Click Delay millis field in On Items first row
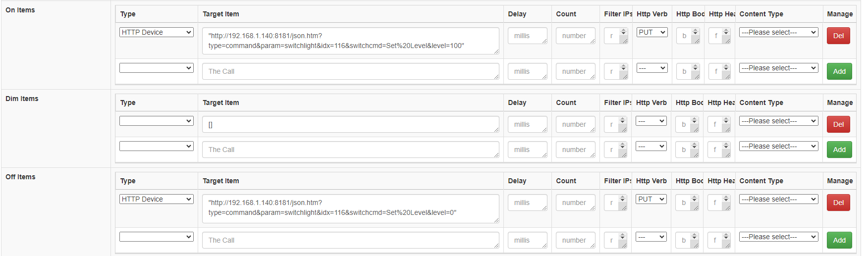868x256 pixels. tap(528, 36)
